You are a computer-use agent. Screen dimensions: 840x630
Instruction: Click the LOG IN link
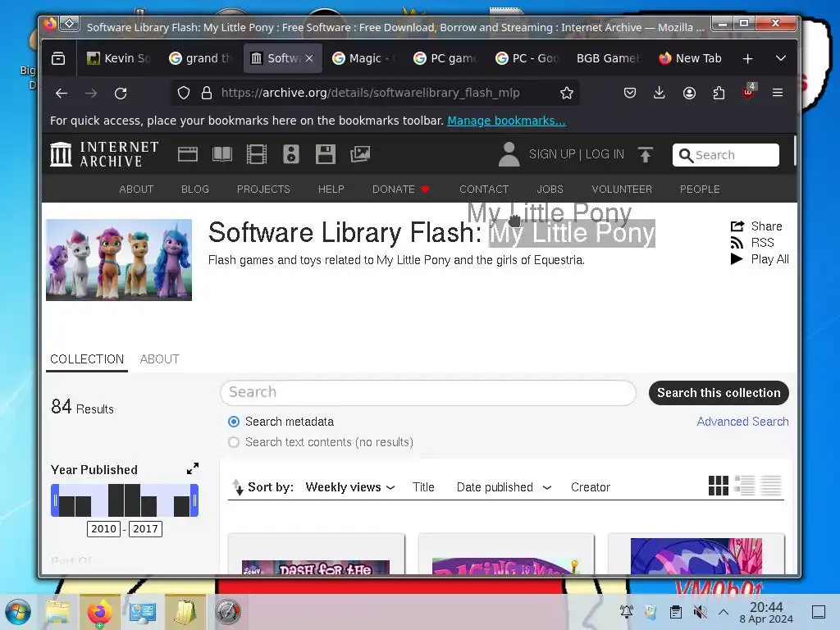[605, 154]
